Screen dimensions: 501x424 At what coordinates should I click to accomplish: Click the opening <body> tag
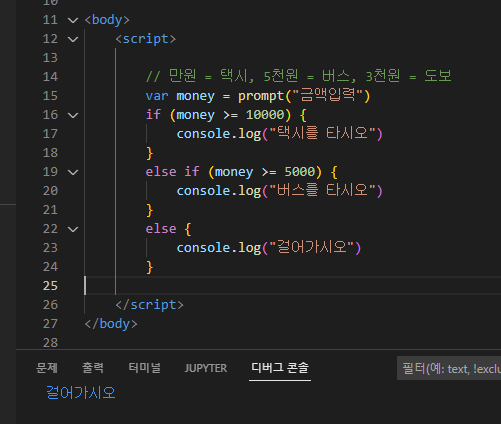[107, 20]
